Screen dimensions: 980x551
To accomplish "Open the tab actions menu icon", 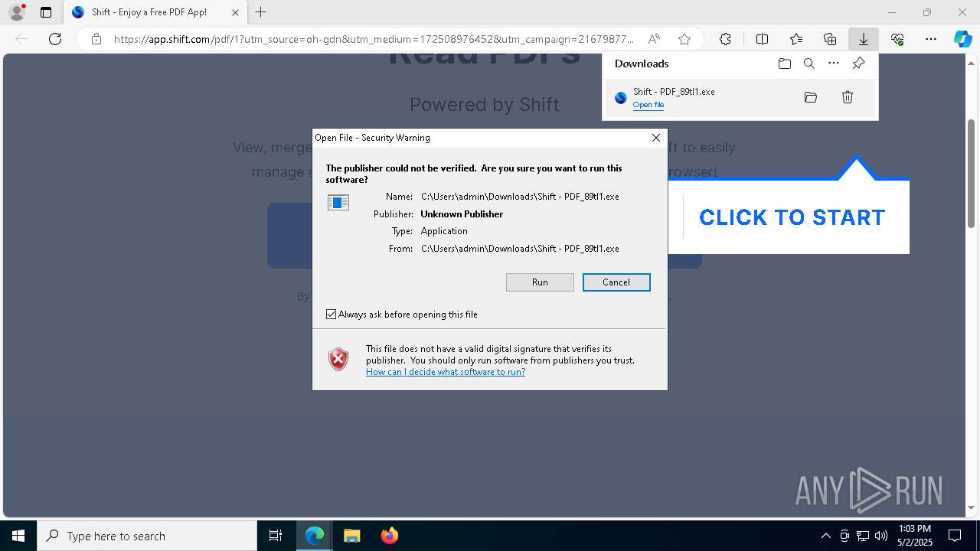I will (46, 12).
